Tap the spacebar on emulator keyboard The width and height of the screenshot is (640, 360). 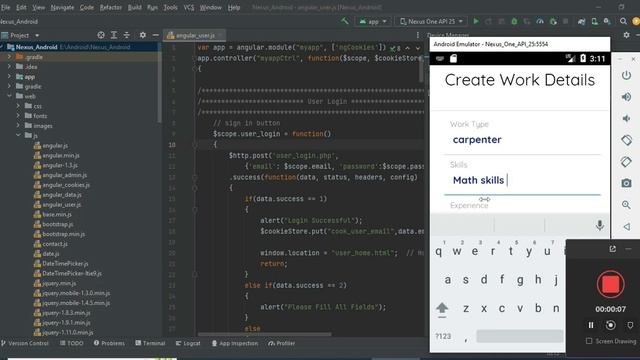tap(520, 336)
